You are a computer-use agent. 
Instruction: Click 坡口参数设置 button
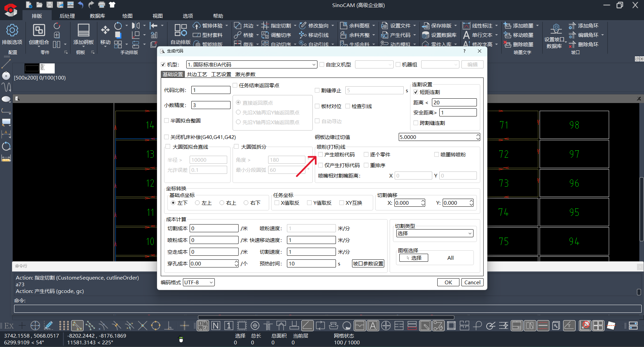[368, 263]
